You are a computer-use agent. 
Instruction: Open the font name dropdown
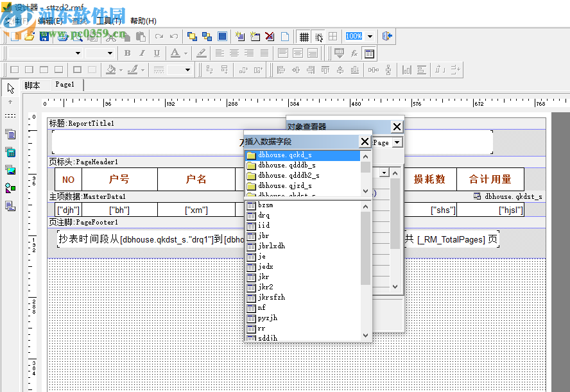pos(78,53)
